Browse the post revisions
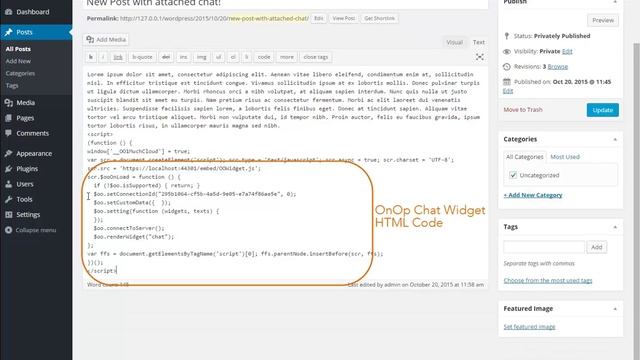The height and width of the screenshot is (360, 640). coord(558,67)
